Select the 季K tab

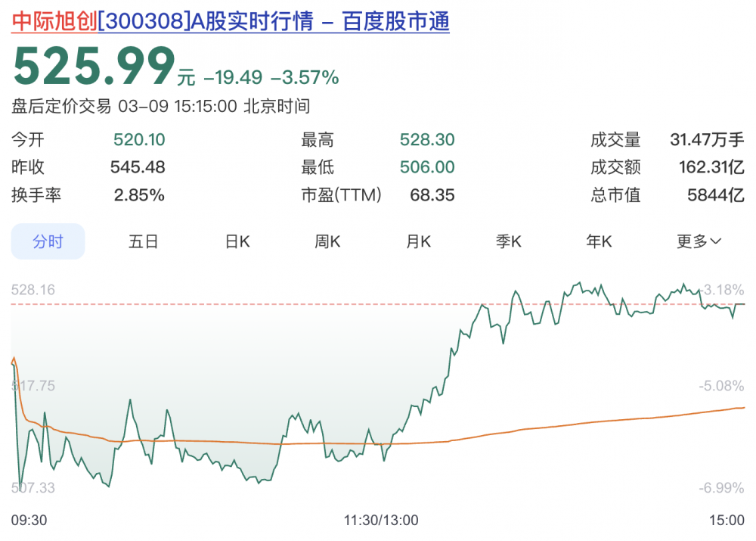coord(509,241)
